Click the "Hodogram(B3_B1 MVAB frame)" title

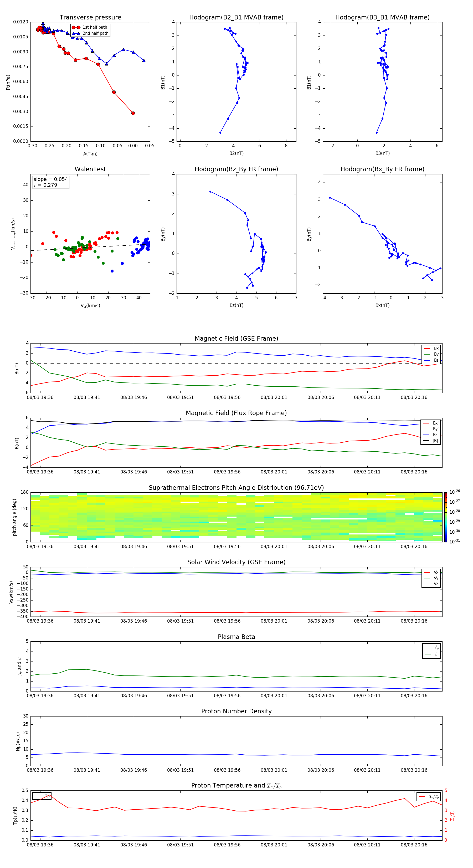click(382, 18)
